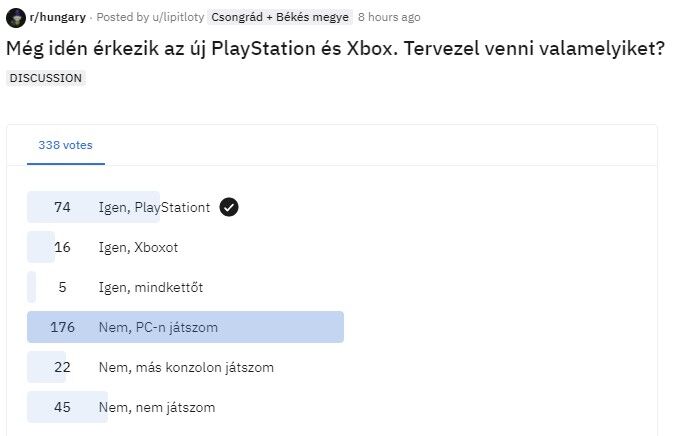Select the "Igen, PlayStationt" poll option

[154, 207]
